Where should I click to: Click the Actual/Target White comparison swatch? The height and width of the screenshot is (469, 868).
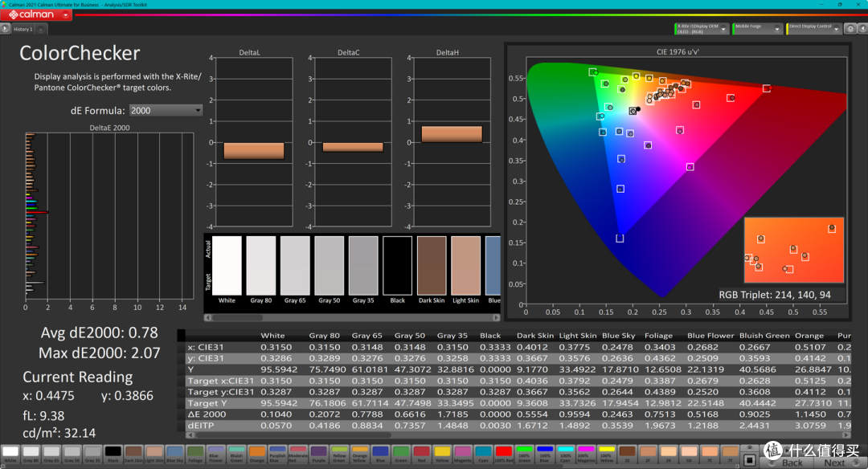tap(227, 266)
